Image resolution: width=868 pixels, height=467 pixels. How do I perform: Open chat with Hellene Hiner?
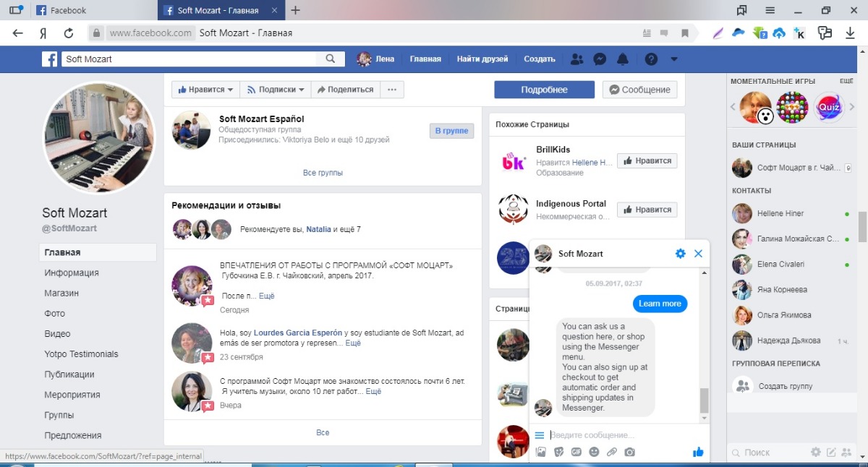coord(791,213)
